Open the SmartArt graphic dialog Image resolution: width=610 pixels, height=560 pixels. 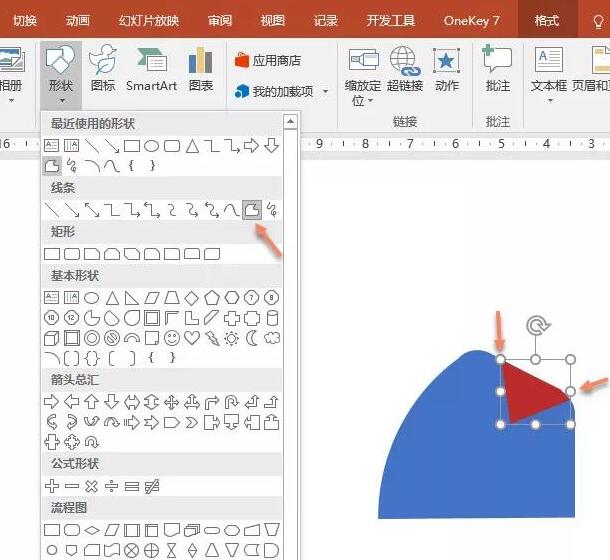[151, 69]
